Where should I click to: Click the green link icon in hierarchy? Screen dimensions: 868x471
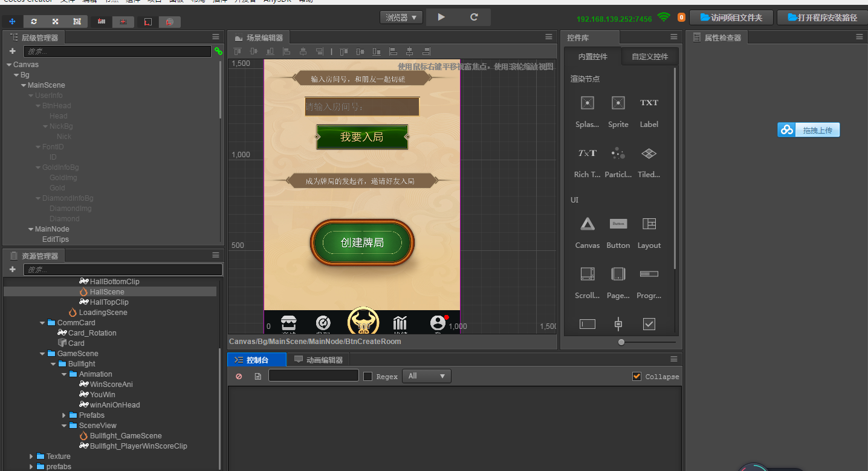218,51
